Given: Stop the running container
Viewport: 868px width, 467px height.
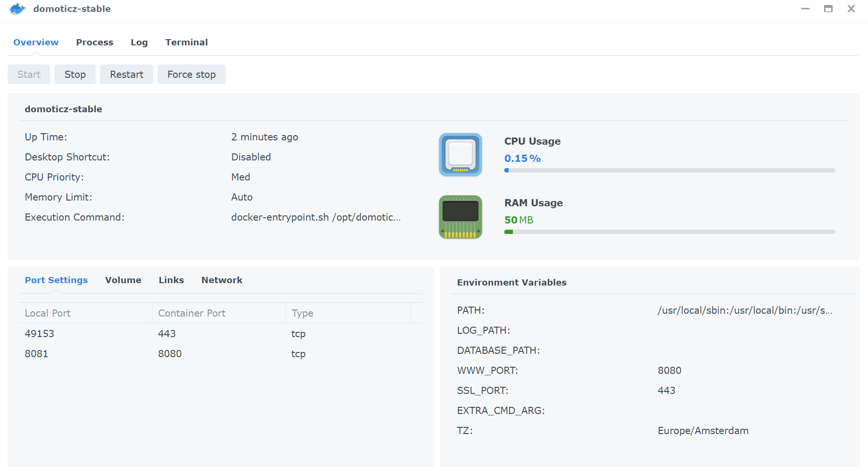Looking at the screenshot, I should (75, 74).
